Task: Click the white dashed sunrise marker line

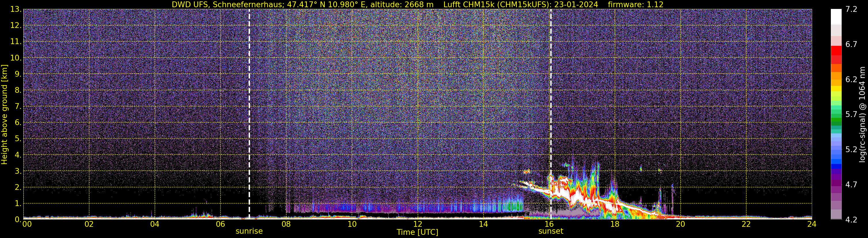Action: click(x=249, y=114)
